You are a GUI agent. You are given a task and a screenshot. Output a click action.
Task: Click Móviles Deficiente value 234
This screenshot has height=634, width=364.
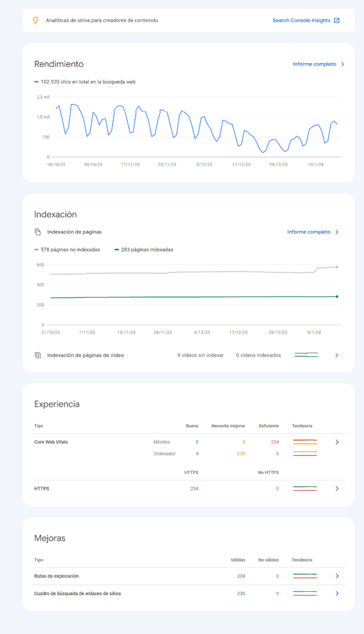pyautogui.click(x=275, y=442)
